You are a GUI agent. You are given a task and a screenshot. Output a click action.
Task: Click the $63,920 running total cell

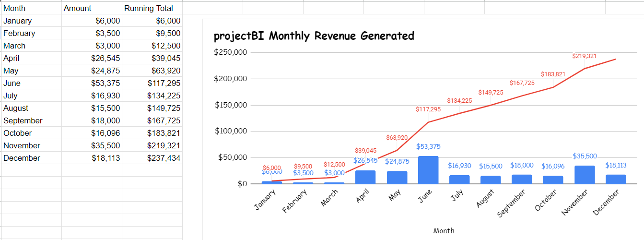pos(152,71)
